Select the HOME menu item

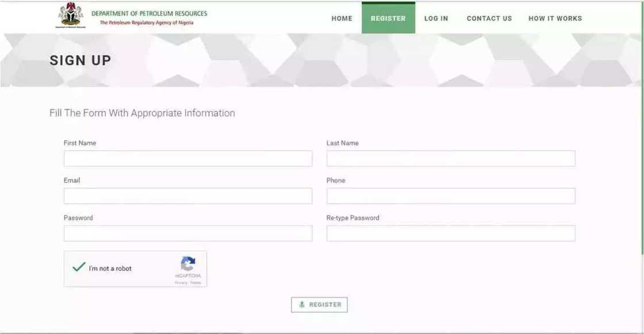(x=342, y=18)
